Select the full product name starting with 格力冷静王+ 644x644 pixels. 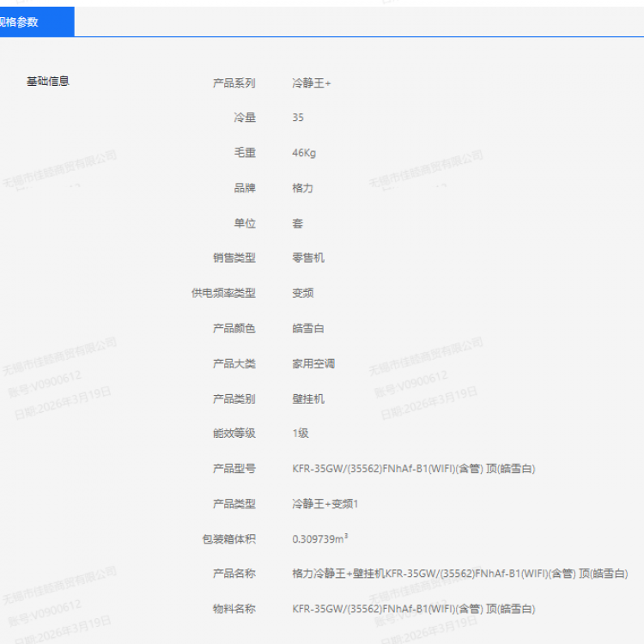(459, 574)
